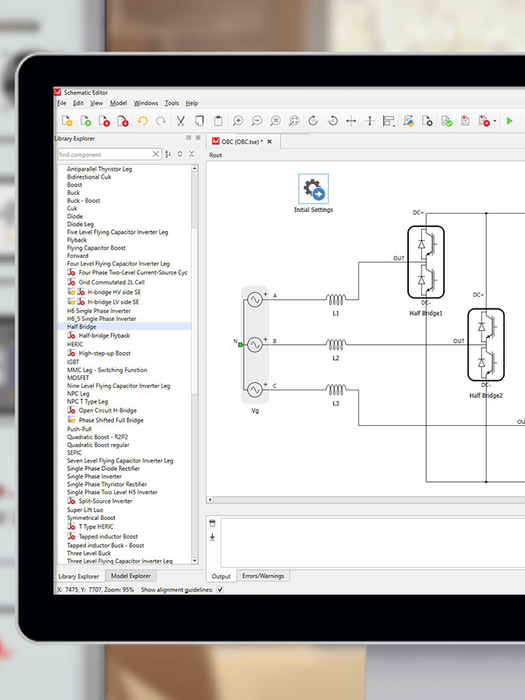Open the Edit menu
The width and height of the screenshot is (525, 700).
pyautogui.click(x=78, y=103)
